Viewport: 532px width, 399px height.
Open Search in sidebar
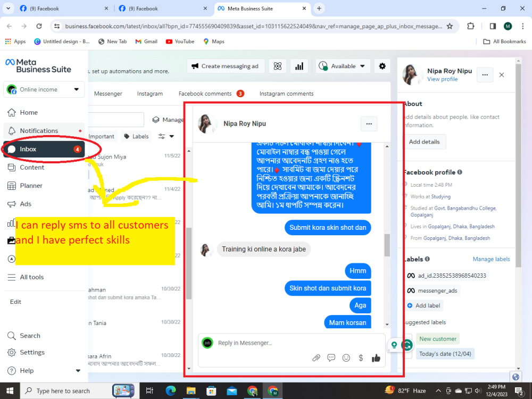click(x=44, y=336)
